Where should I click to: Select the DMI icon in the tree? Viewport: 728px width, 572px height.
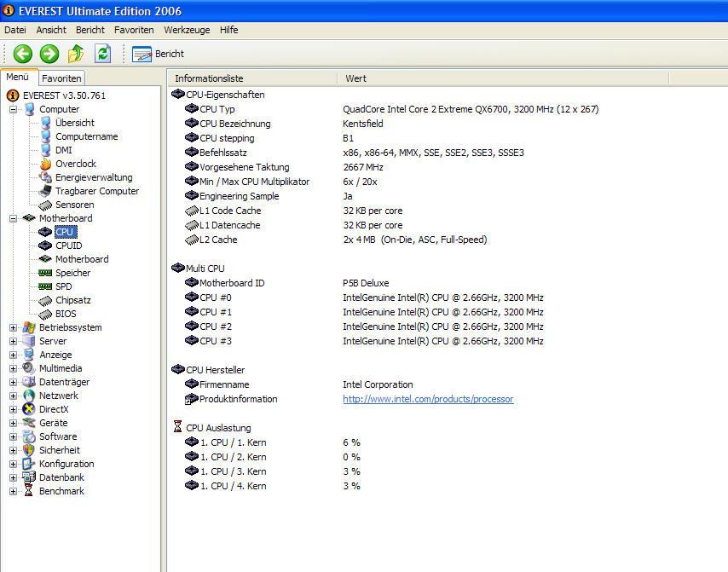(45, 150)
